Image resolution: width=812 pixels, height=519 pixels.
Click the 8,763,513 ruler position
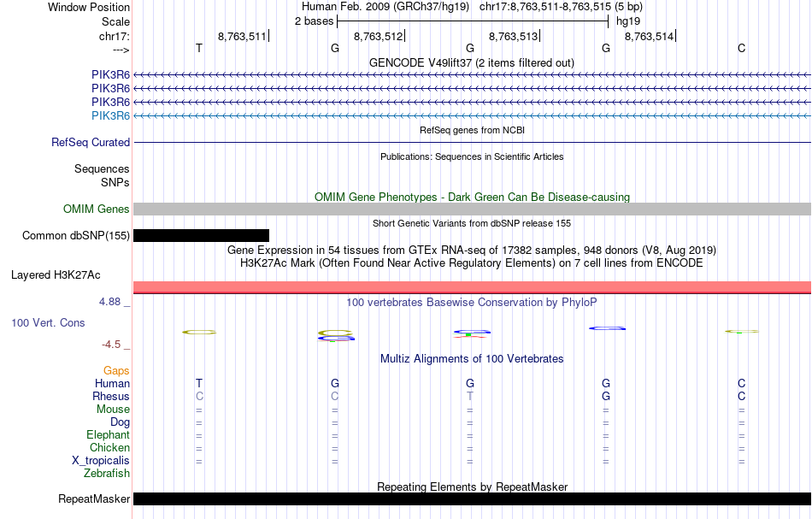[513, 36]
